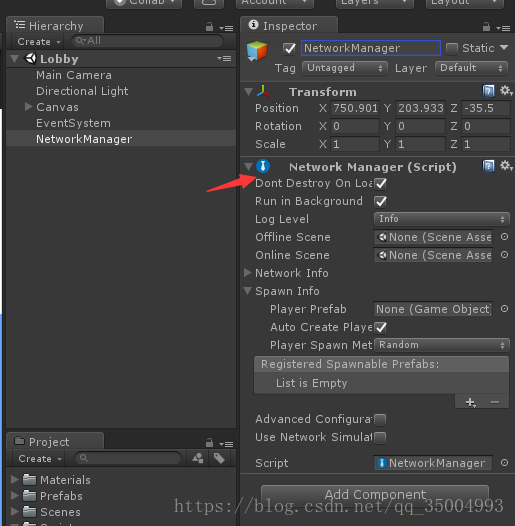Pick an Offline Scene with object picker

[x=504, y=237]
